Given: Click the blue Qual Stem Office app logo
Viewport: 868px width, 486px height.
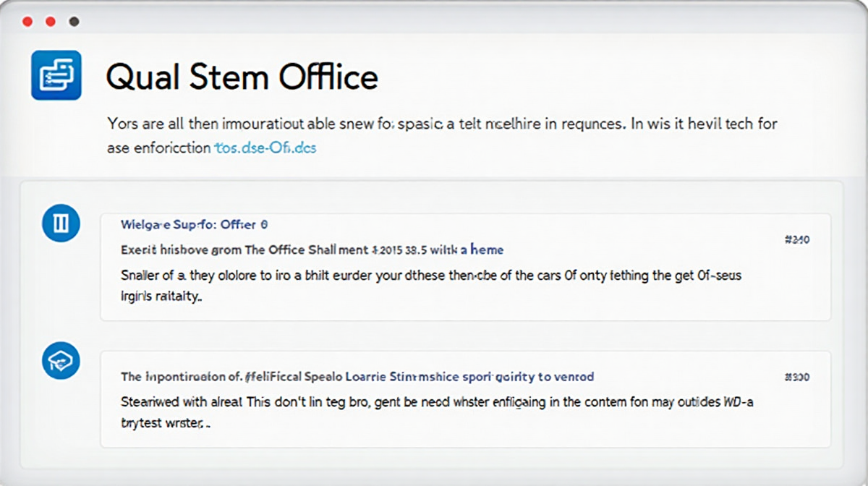Looking at the screenshot, I should coord(56,74).
